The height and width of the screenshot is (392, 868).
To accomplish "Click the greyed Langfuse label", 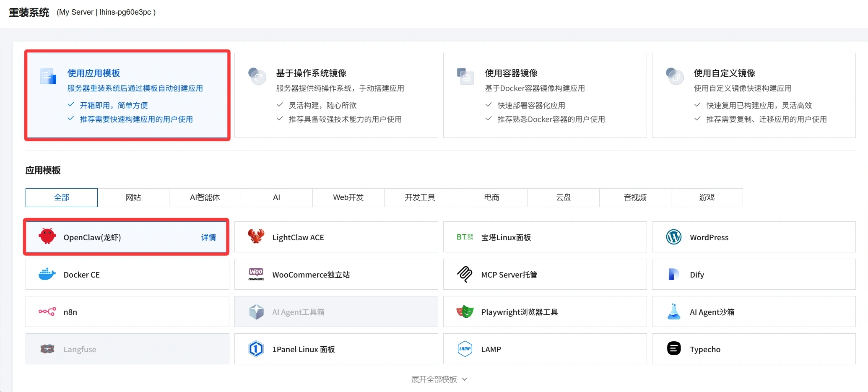I will [x=80, y=349].
